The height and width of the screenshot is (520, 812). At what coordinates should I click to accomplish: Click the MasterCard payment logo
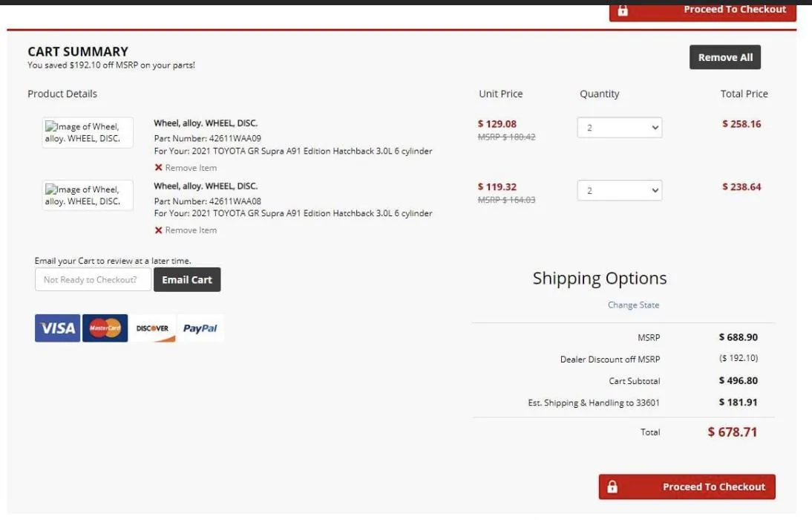click(105, 328)
